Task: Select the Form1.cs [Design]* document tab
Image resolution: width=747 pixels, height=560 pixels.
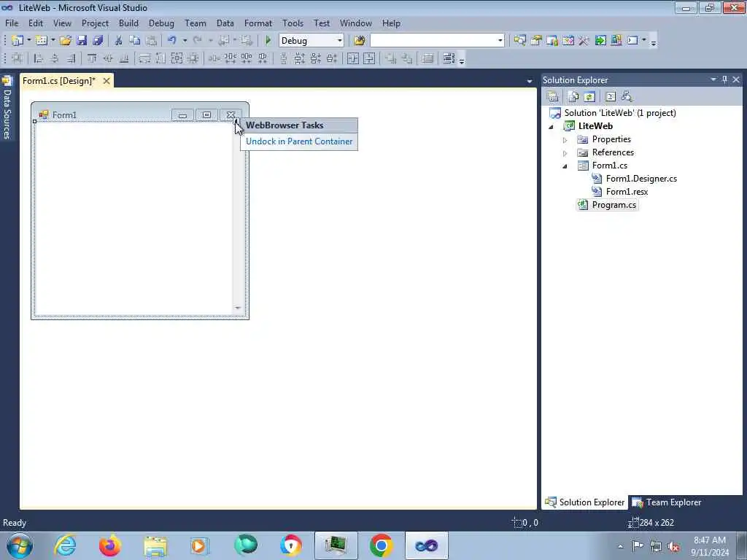Action: click(59, 81)
